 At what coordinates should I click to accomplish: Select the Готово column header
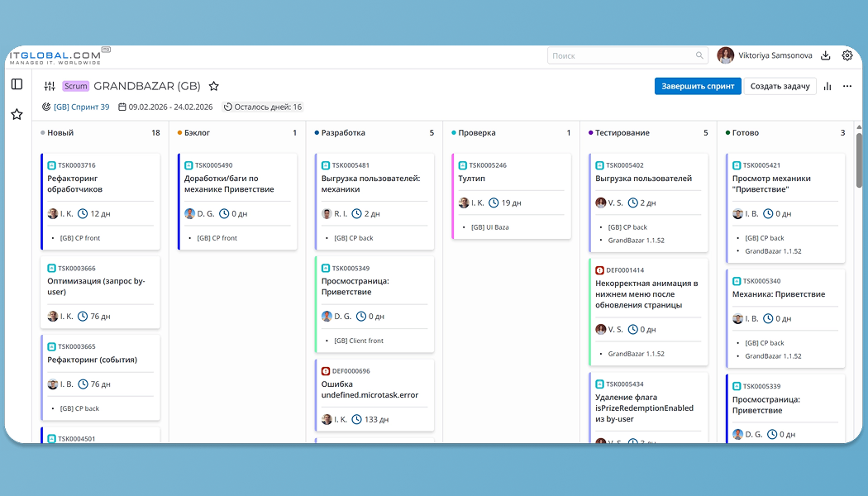pyautogui.click(x=745, y=133)
